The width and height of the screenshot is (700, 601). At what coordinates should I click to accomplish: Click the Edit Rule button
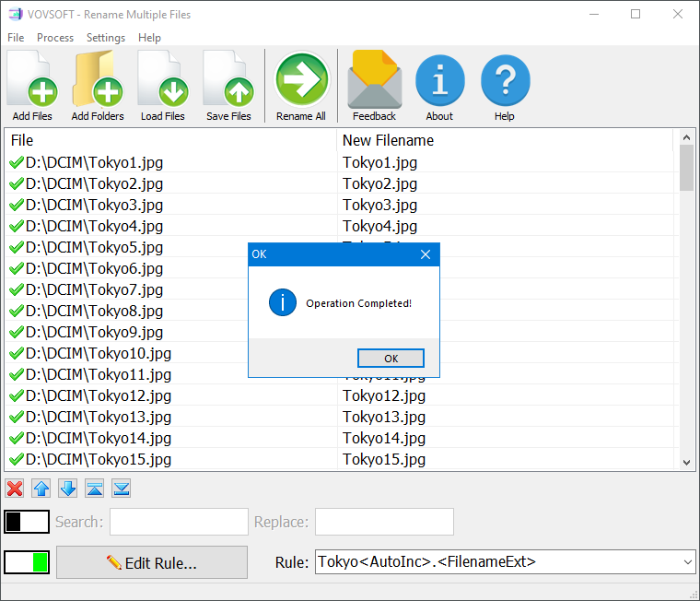pyautogui.click(x=152, y=562)
